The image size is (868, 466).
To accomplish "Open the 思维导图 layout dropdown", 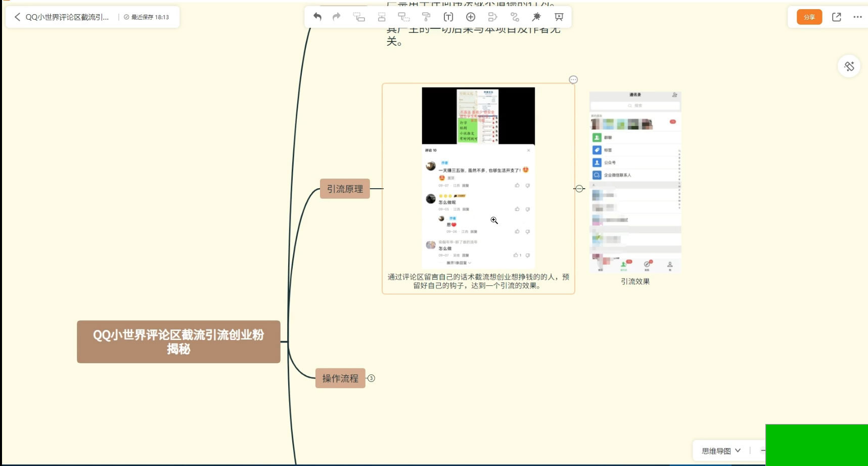I will (721, 451).
